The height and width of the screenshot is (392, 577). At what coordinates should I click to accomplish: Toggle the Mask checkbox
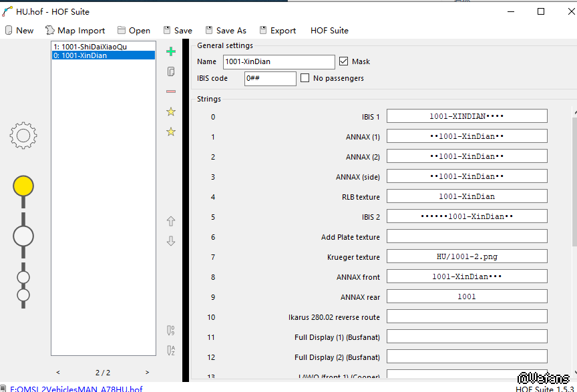coord(344,61)
